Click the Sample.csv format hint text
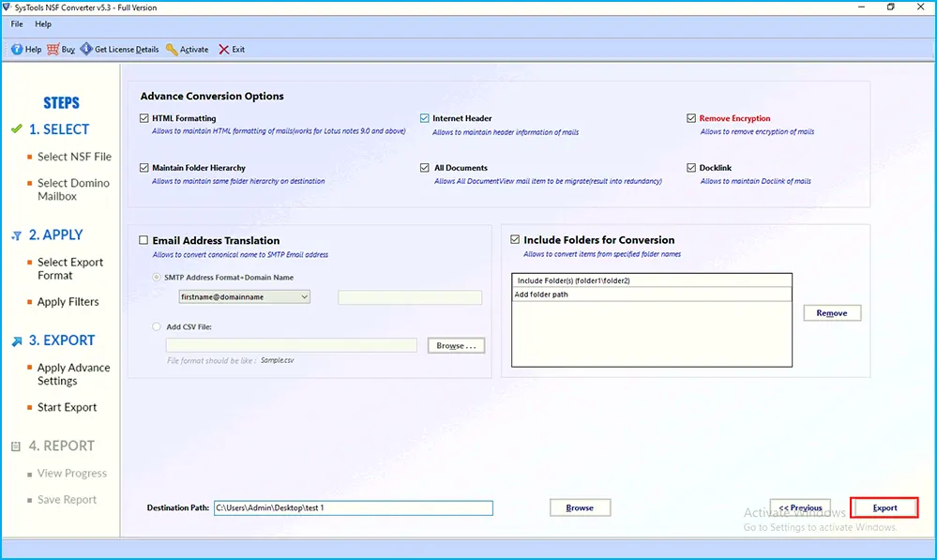The width and height of the screenshot is (937, 560). [x=278, y=360]
